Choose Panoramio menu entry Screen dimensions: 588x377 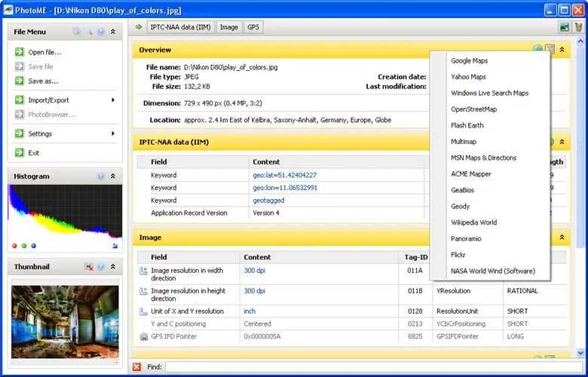(x=490, y=238)
